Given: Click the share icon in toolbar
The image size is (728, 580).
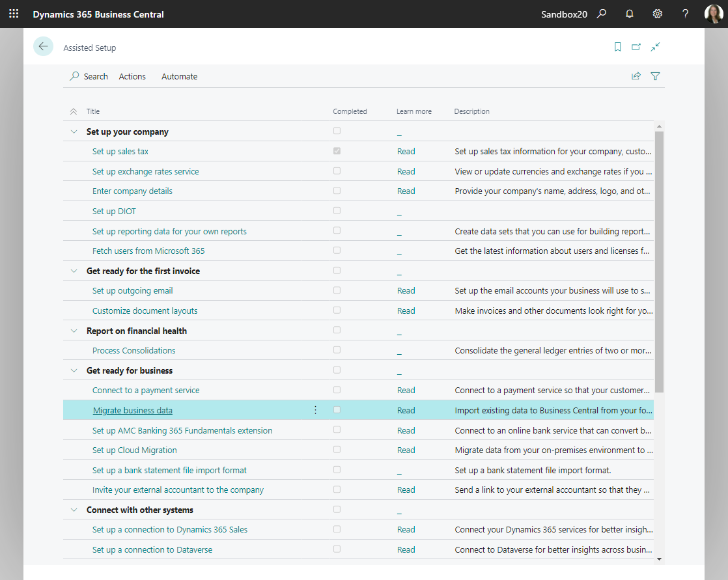Looking at the screenshot, I should [x=636, y=76].
